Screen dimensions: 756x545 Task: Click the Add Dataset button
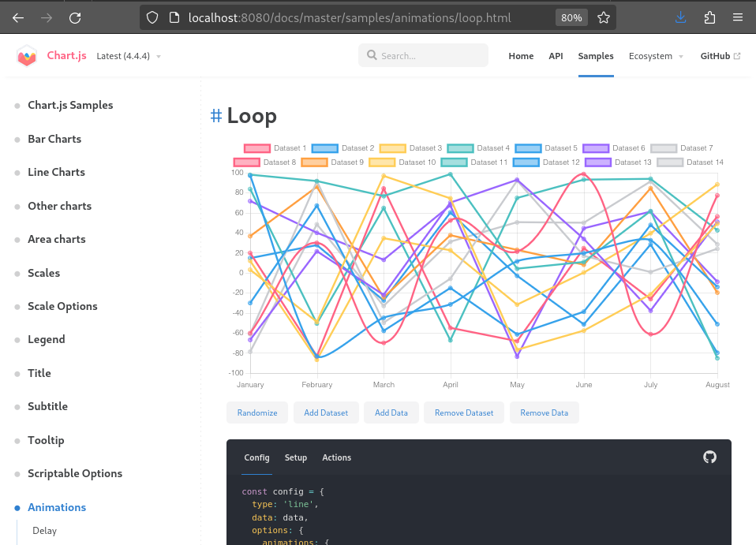click(x=326, y=412)
